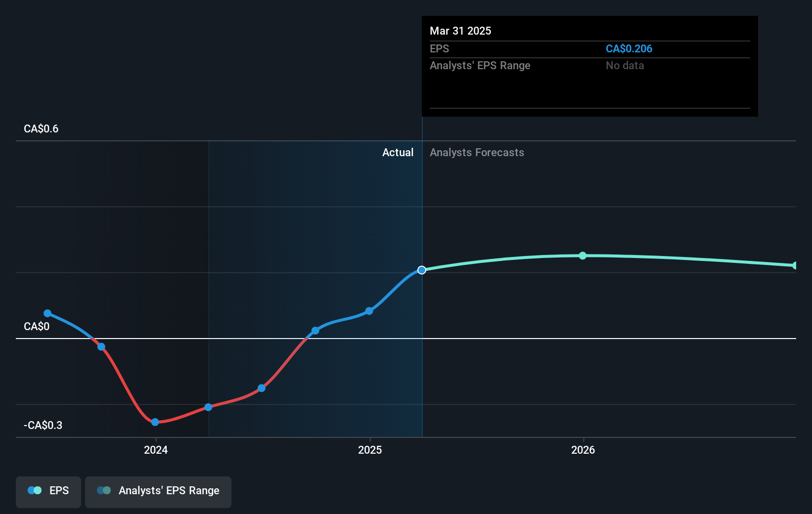This screenshot has width=812, height=514.
Task: Click the Analysts' EPS Range legend dots
Action: coord(104,490)
